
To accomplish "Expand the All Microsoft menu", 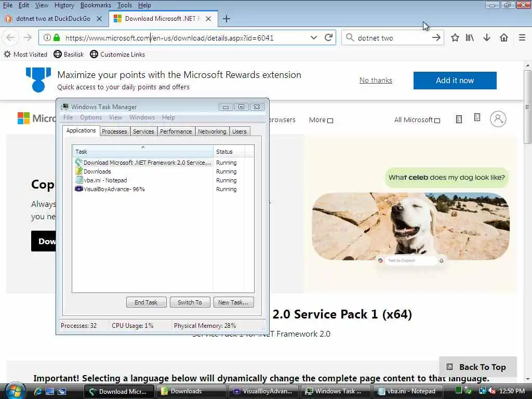I will (417, 120).
